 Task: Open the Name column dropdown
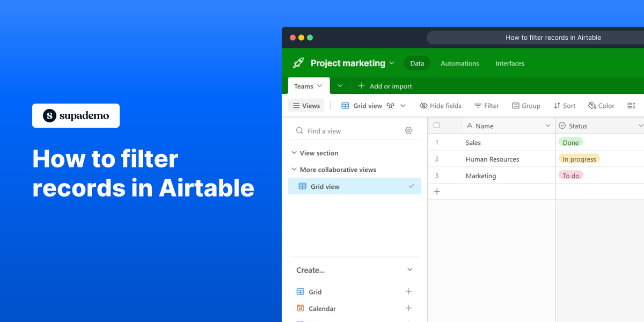pyautogui.click(x=548, y=126)
